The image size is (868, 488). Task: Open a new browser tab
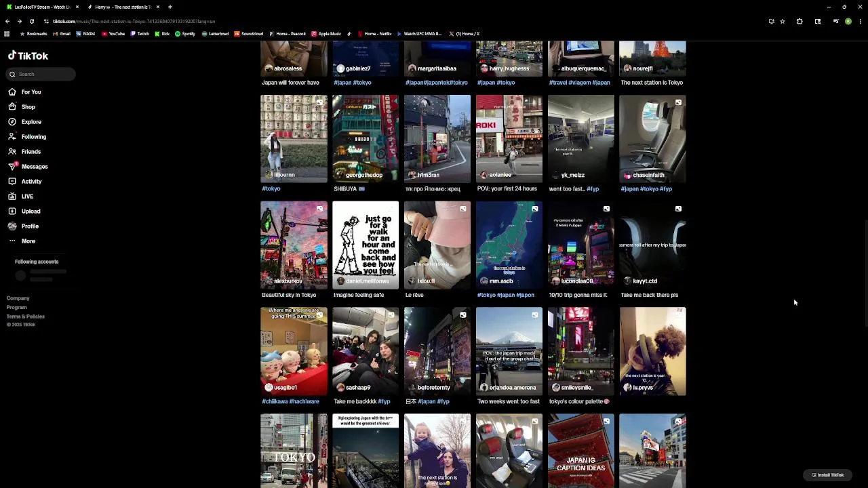tap(170, 7)
